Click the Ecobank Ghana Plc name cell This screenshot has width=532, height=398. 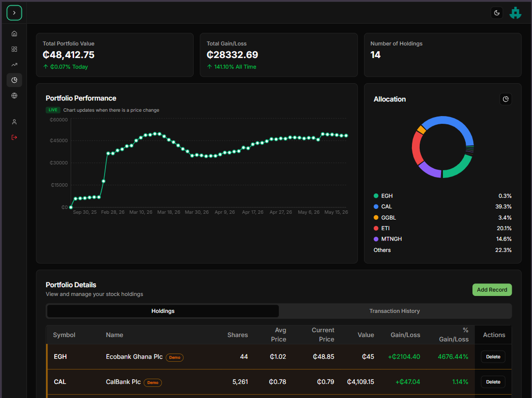[134, 356]
